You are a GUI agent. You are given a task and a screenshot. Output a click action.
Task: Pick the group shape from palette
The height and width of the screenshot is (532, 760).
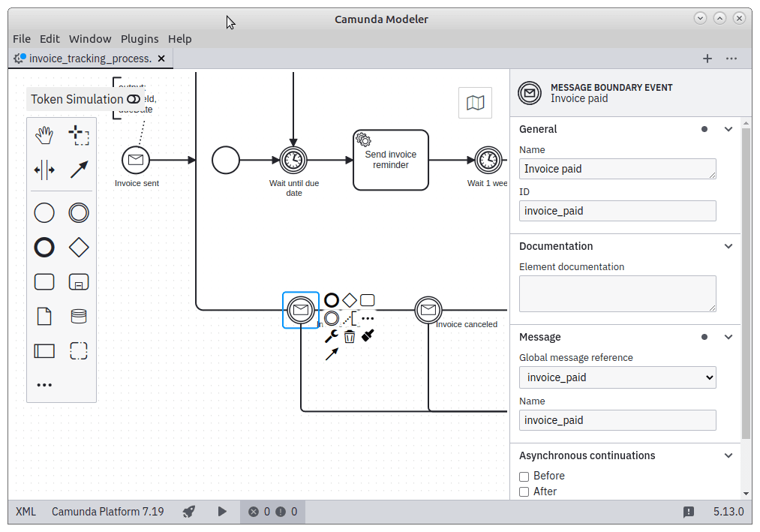pos(79,350)
